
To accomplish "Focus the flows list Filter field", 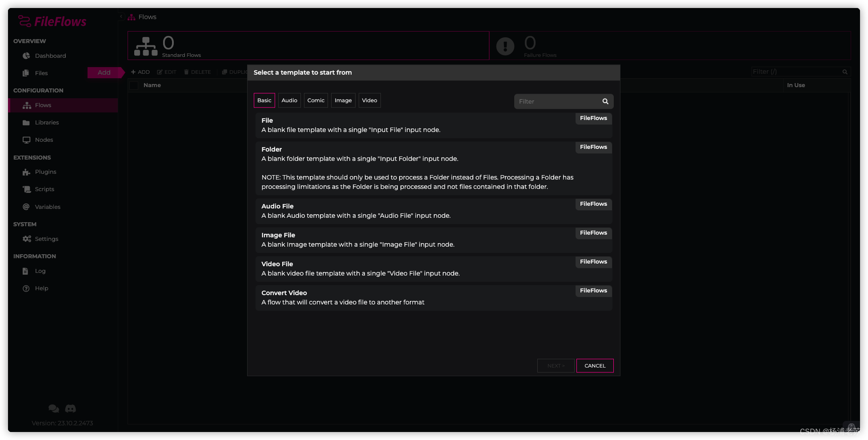I will [x=801, y=72].
